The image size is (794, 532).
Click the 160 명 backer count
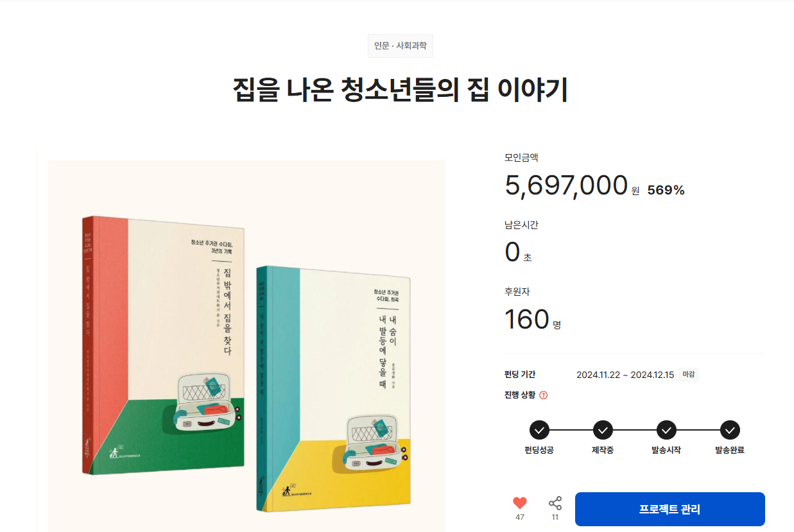(x=533, y=319)
